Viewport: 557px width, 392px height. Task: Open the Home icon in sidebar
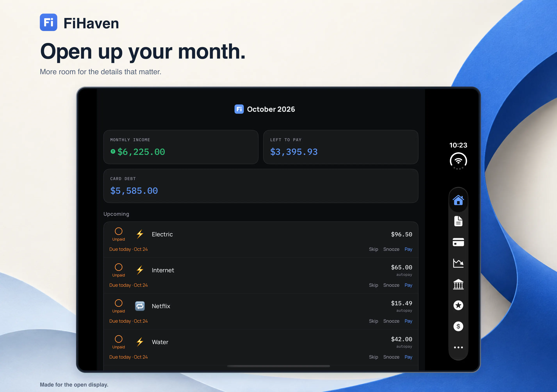click(x=458, y=200)
